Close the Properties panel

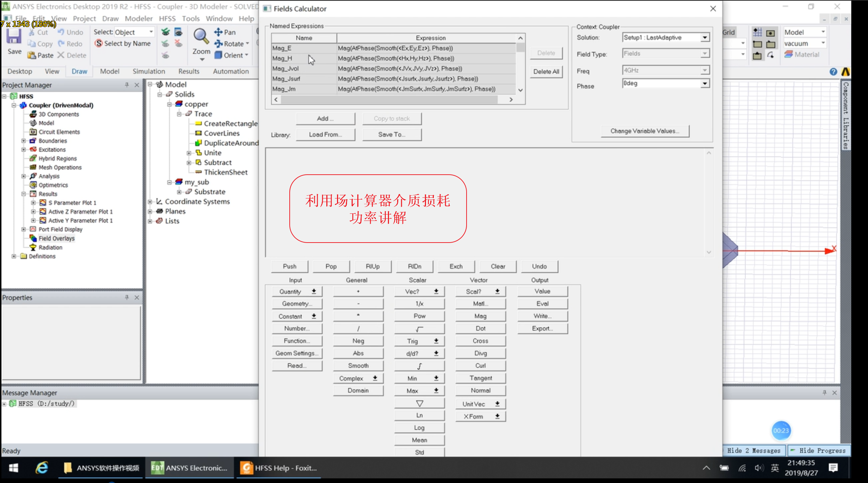pyautogui.click(x=137, y=297)
